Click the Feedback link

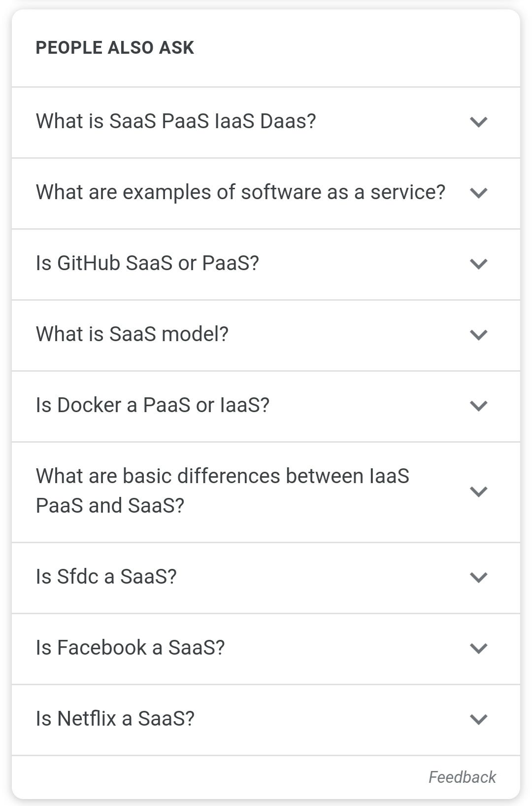tap(462, 777)
